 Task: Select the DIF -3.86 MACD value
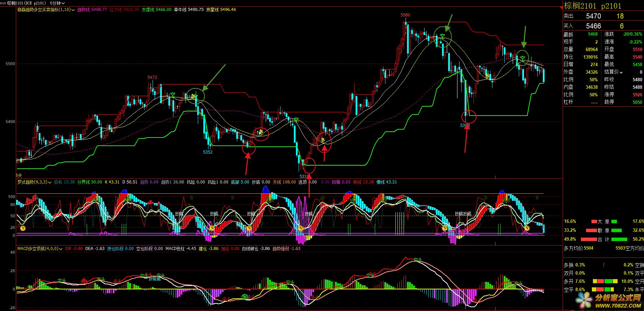coord(74,249)
